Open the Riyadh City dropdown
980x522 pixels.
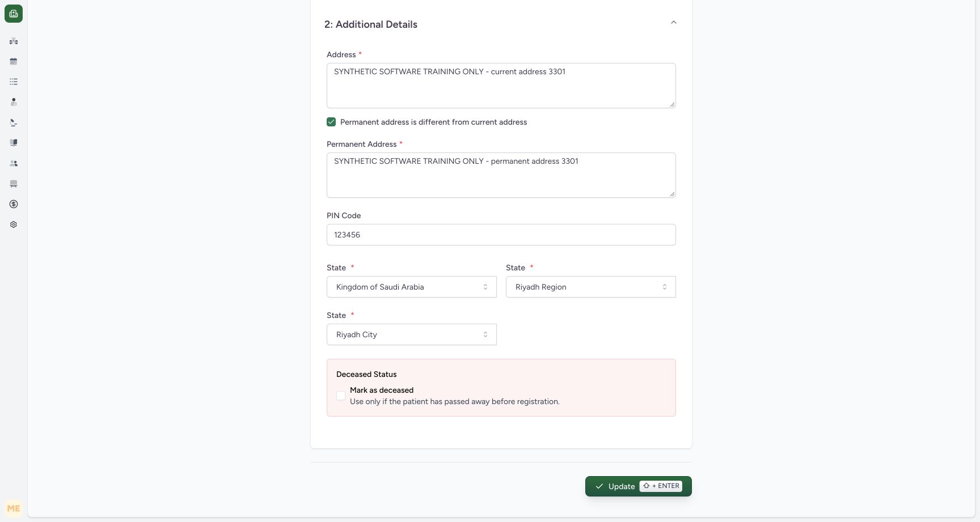(412, 334)
